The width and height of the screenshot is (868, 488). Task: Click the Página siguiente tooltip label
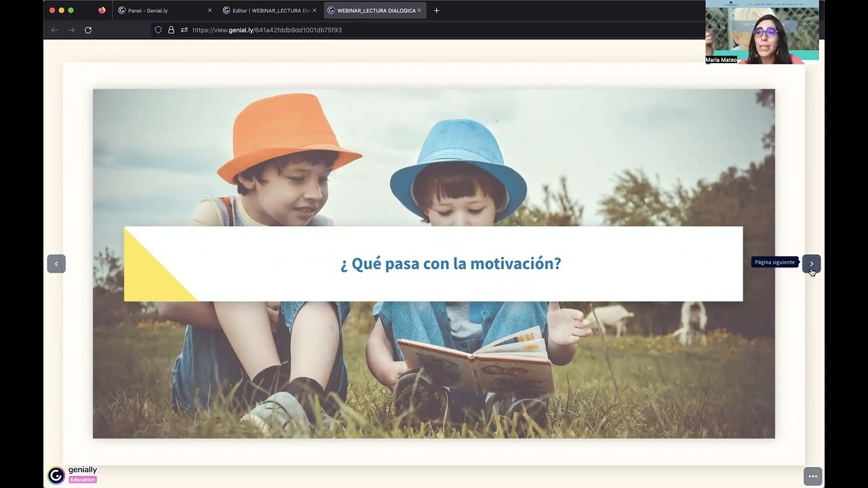[775, 262]
